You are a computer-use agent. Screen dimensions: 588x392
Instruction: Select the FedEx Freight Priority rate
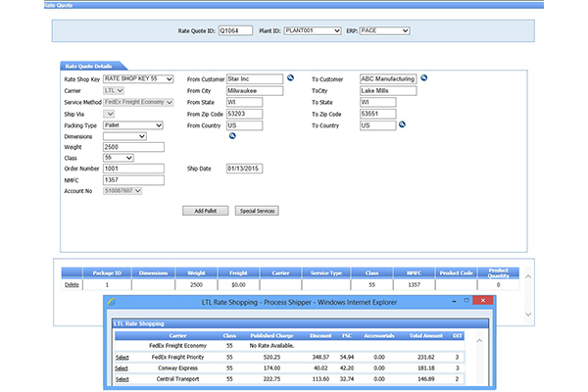122,358
